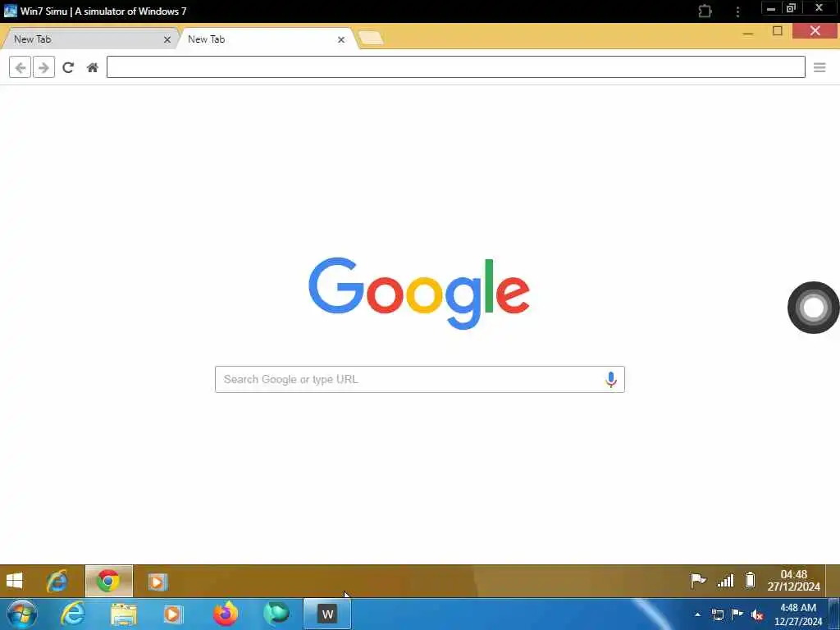Open the simulated clock showing 04:48
The height and width of the screenshot is (630, 840).
tap(794, 581)
